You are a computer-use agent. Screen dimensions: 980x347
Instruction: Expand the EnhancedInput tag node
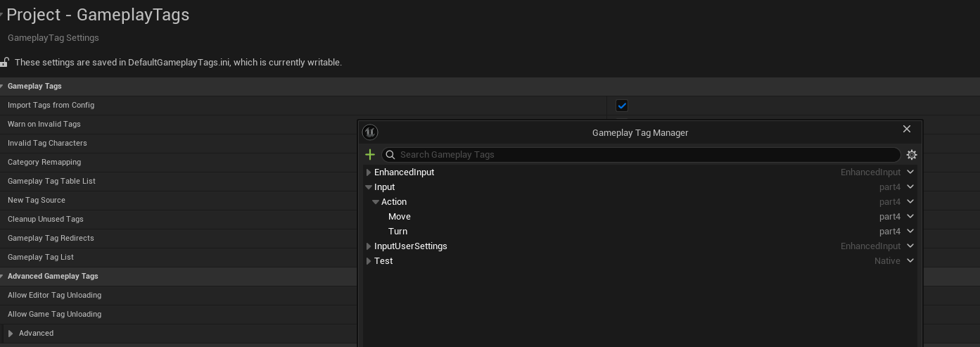pos(369,172)
